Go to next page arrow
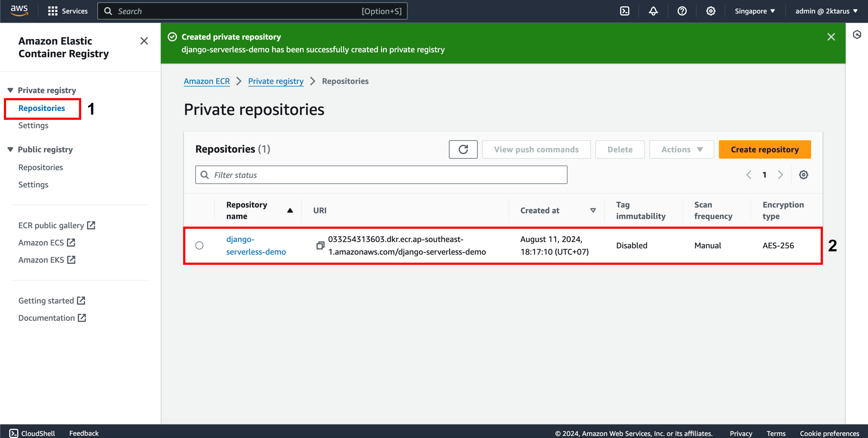 point(780,175)
